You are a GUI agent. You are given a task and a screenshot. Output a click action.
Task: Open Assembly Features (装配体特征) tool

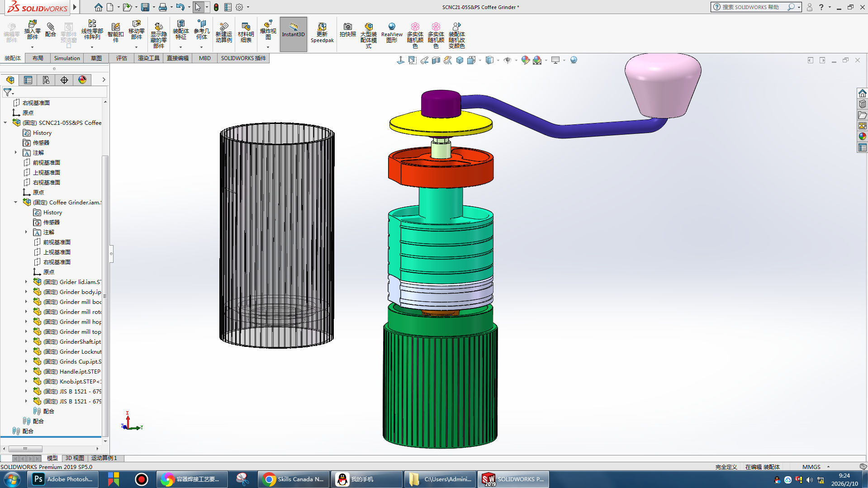[180, 30]
